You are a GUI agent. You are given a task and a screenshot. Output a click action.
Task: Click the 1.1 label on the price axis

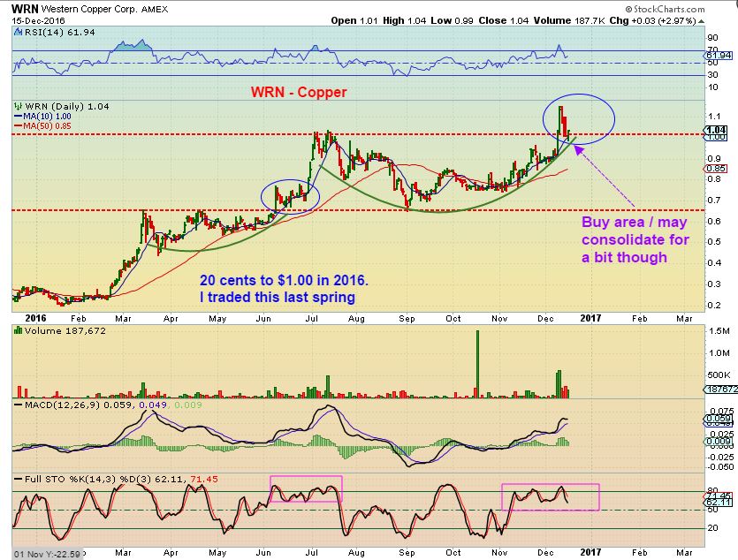tap(713, 116)
